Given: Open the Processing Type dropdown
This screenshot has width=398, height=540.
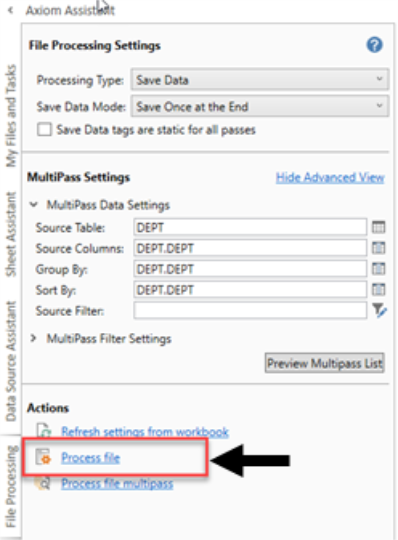Looking at the screenshot, I should click(260, 80).
